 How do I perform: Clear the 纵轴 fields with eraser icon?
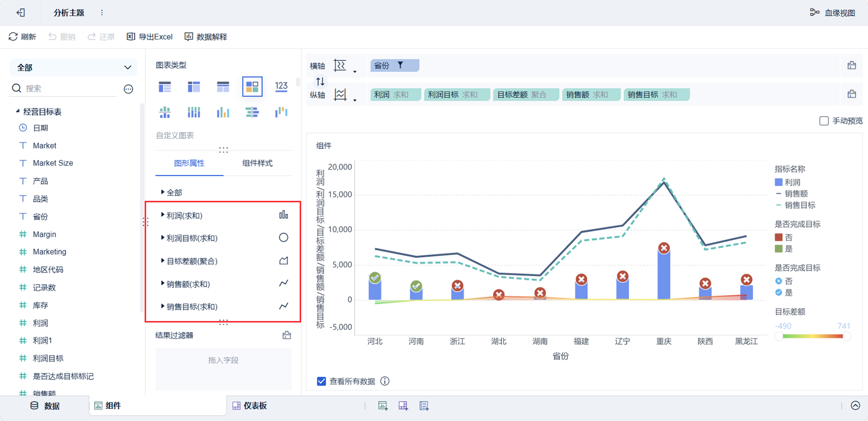(852, 94)
